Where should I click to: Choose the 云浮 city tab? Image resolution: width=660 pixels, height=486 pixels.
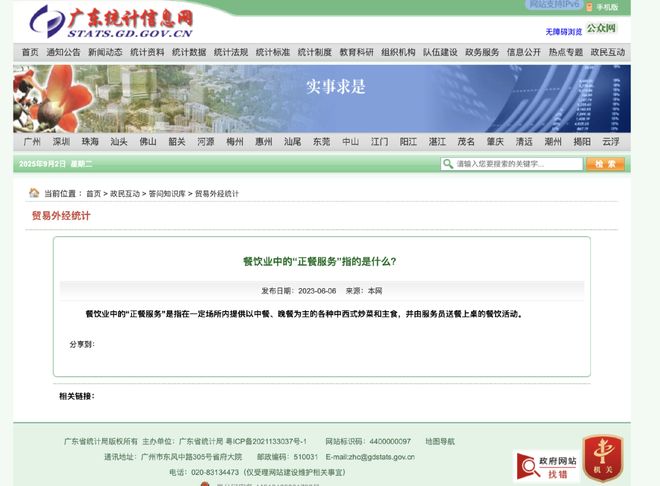tap(611, 142)
